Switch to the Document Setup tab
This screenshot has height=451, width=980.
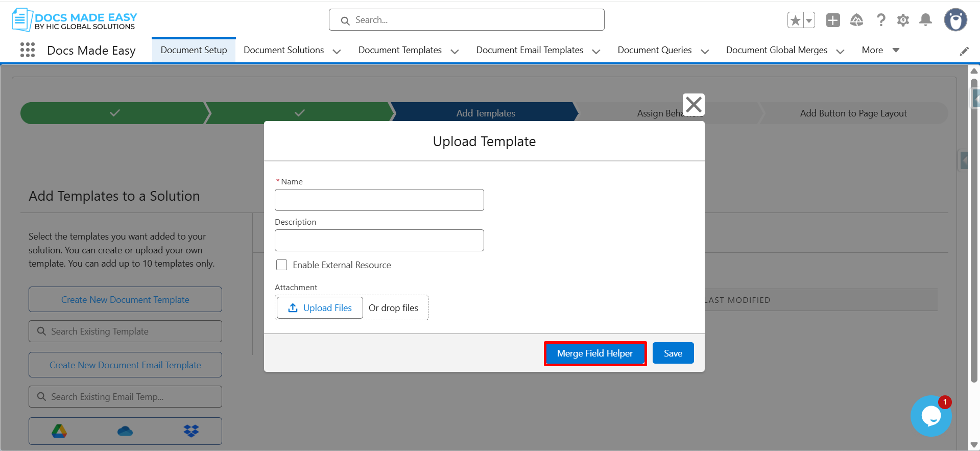click(x=194, y=50)
